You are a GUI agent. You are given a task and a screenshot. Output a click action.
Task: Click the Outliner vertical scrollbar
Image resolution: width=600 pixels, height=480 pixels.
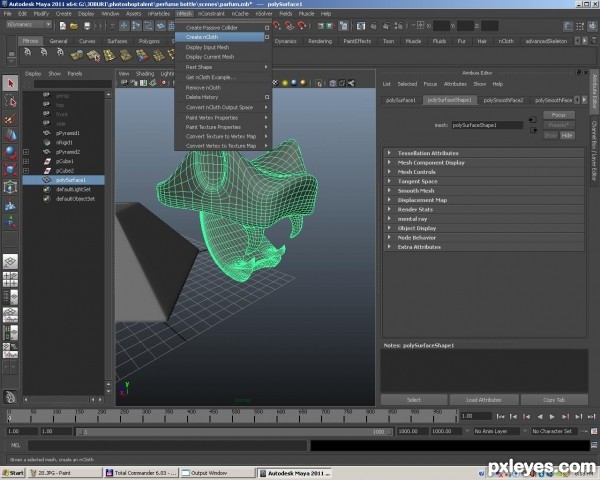(x=109, y=243)
